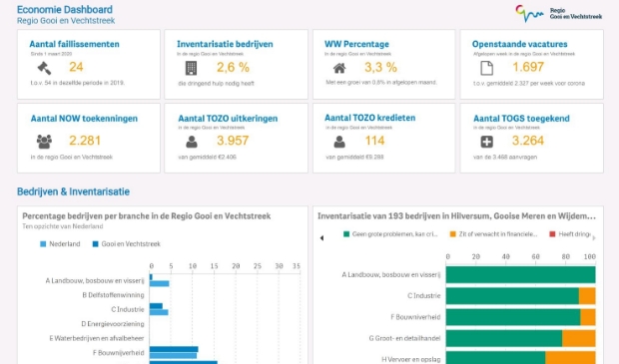Click the Economie Dashboard heading

point(65,9)
